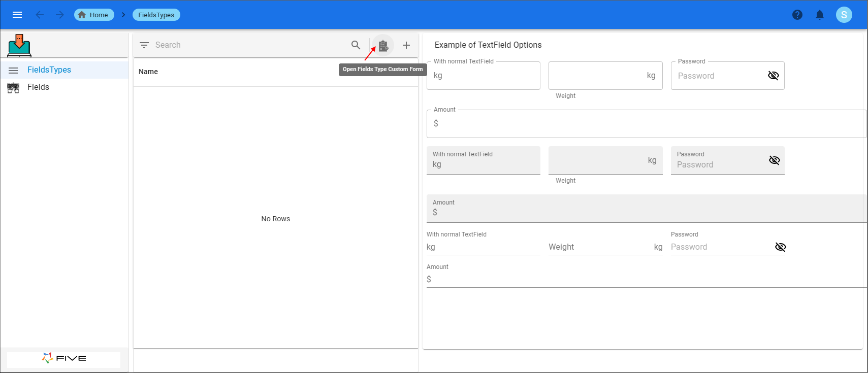Select Fields in the sidebar menu

(38, 87)
